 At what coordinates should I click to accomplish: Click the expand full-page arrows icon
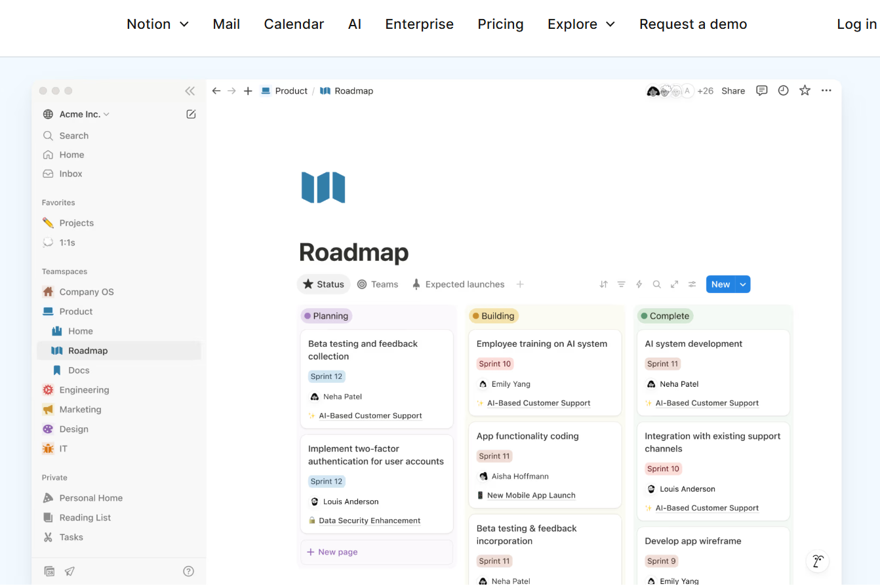[674, 284]
